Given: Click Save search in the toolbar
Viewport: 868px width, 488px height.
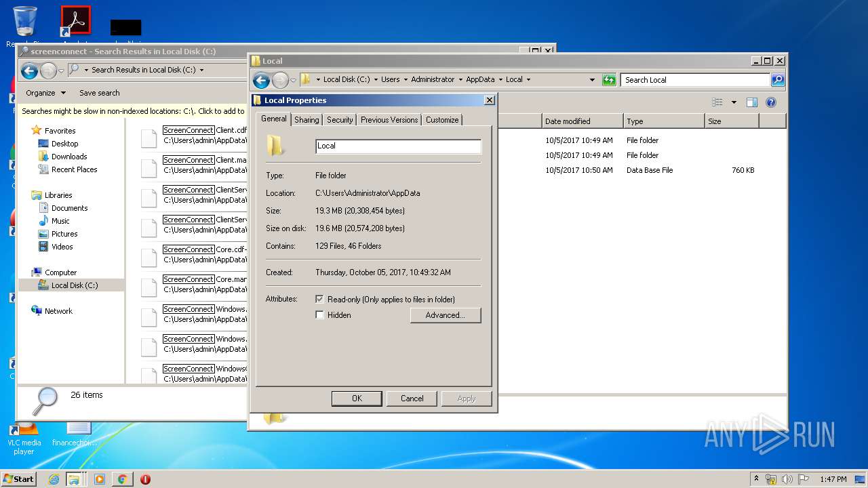Looking at the screenshot, I should coord(100,93).
